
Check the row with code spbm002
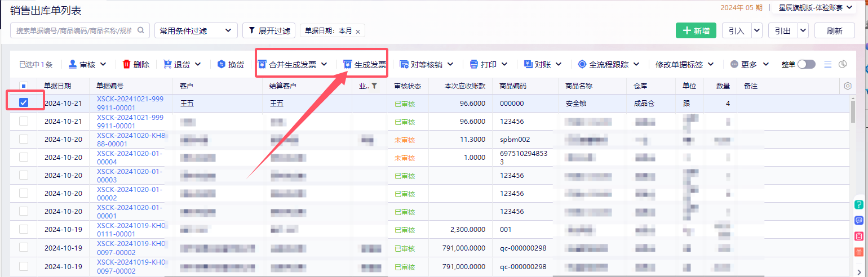pyautogui.click(x=24, y=139)
